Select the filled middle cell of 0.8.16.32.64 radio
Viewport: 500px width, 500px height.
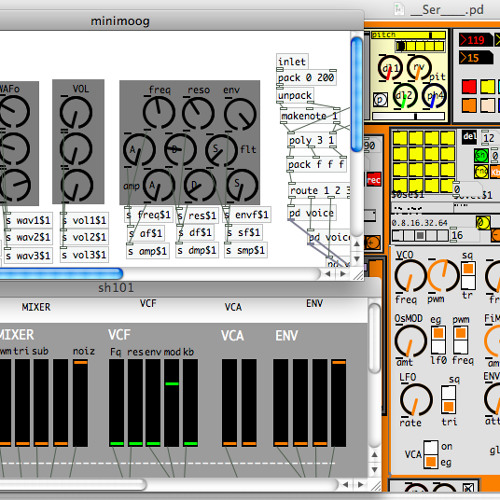420,236
